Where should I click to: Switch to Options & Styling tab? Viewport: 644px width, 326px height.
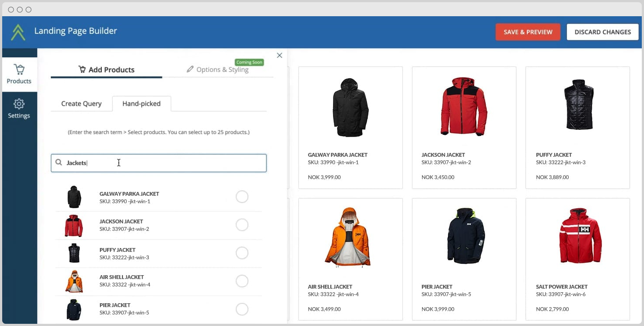tap(218, 70)
